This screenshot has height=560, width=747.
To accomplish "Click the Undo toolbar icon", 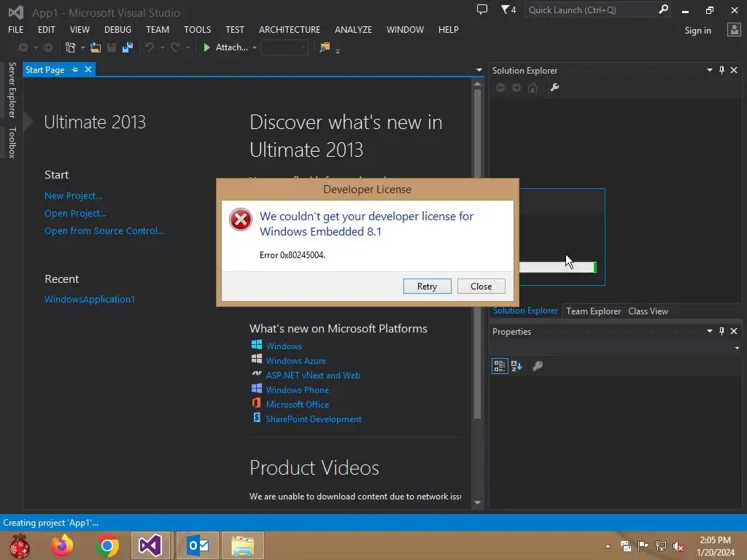I will tap(150, 47).
